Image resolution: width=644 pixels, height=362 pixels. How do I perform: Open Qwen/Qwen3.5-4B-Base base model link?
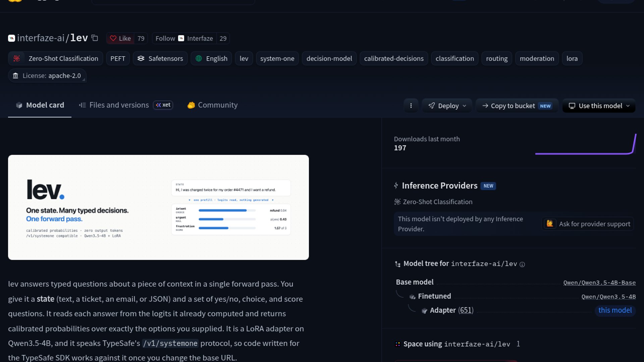[599, 283]
